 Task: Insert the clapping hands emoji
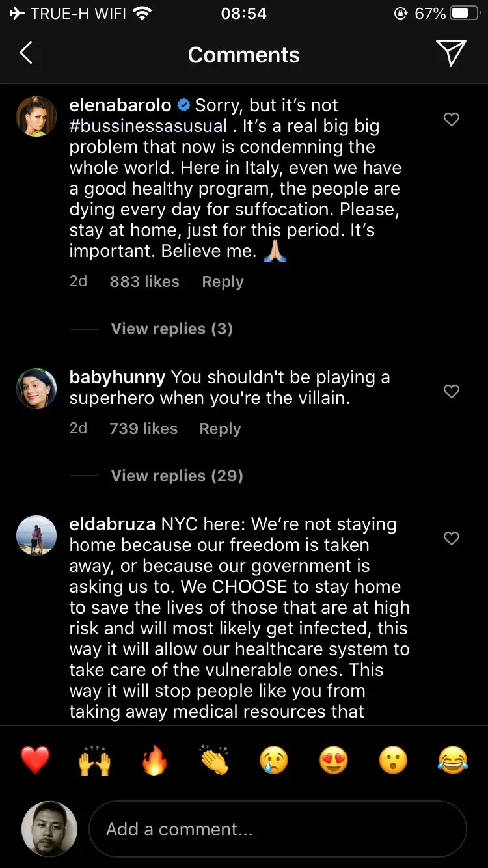(x=214, y=760)
